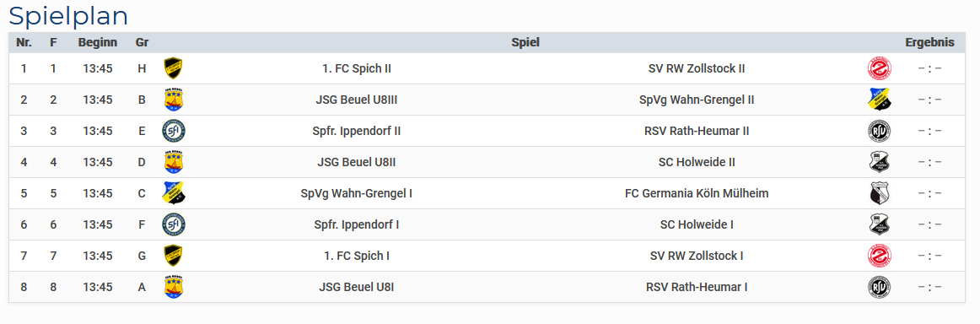Click the result placeholder for match 8
Image resolution: width=980 pixels, height=324 pixels.
tap(929, 287)
